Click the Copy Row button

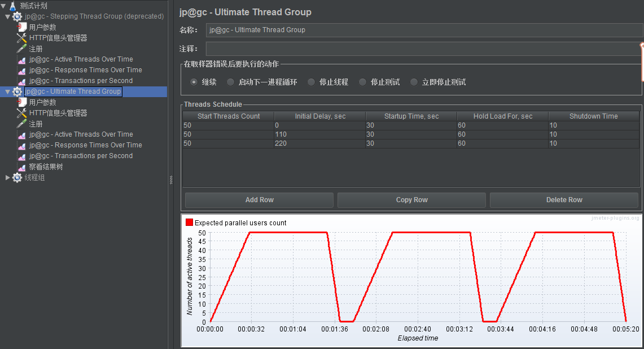pyautogui.click(x=411, y=200)
